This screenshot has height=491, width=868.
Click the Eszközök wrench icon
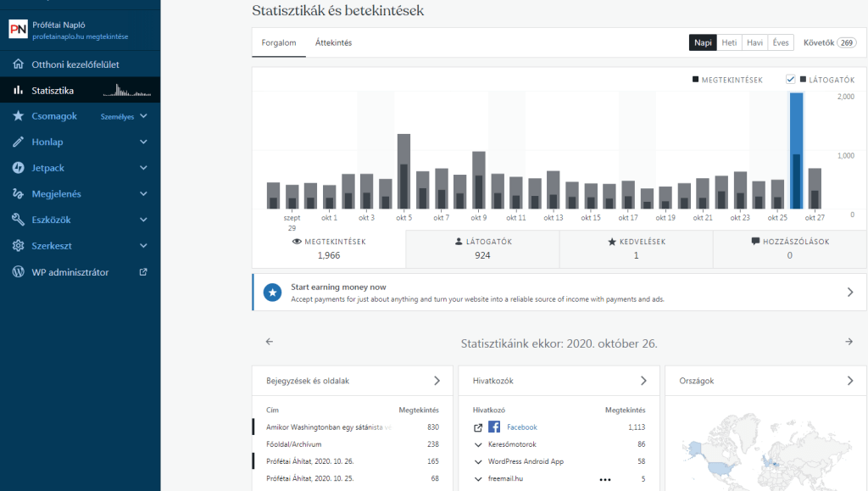point(18,220)
